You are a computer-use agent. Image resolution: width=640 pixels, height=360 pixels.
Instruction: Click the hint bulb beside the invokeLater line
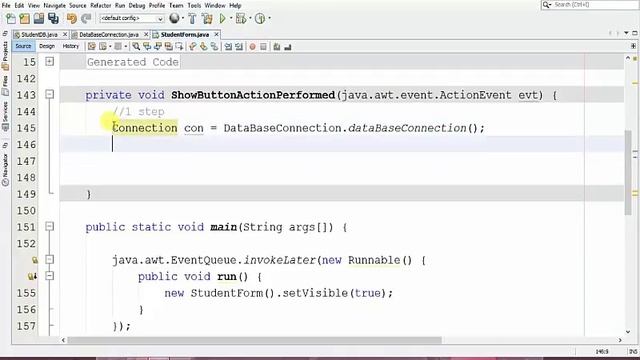(x=35, y=260)
